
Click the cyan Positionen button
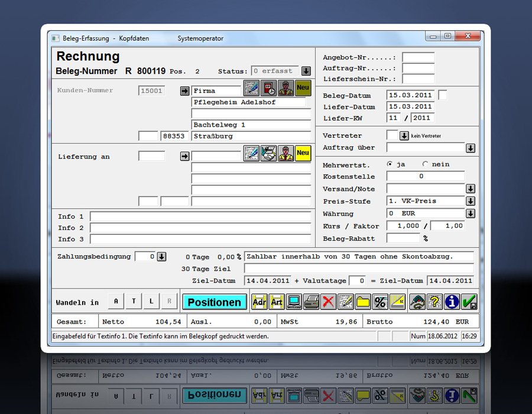click(x=214, y=302)
